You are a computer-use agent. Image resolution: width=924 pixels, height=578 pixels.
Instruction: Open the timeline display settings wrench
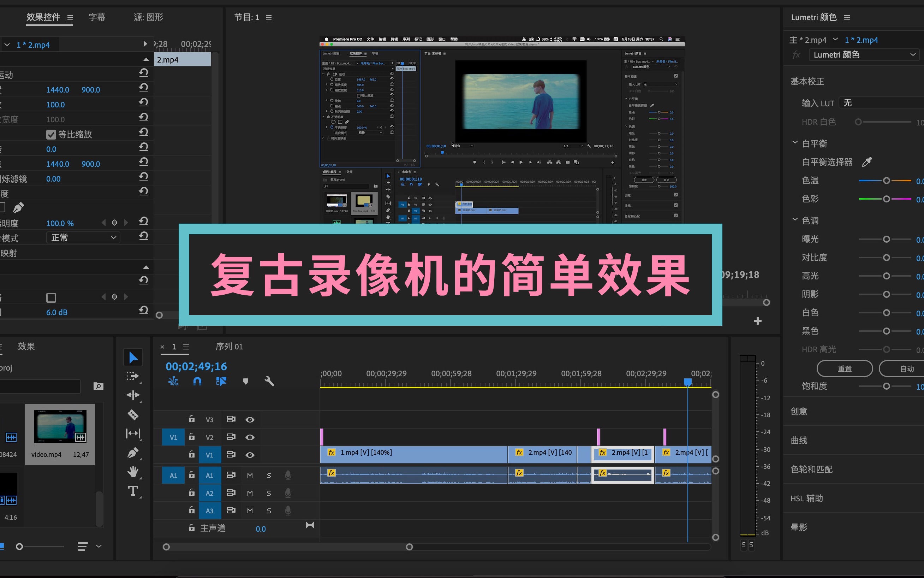(269, 381)
